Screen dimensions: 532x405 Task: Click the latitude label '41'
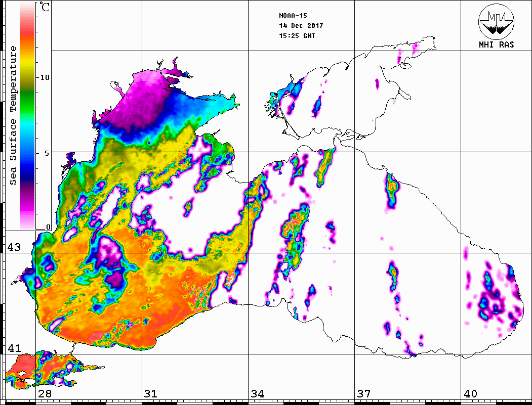[x=14, y=348]
